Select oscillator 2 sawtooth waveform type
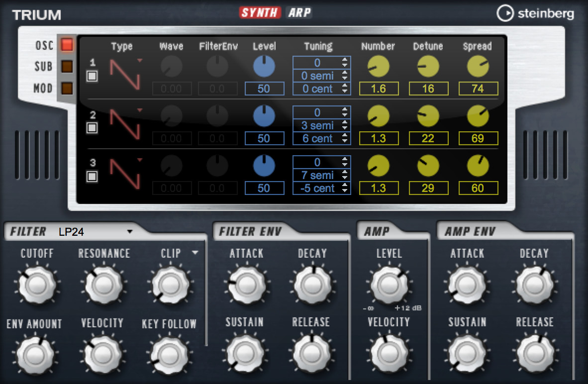The height and width of the screenshot is (384, 588). click(125, 124)
